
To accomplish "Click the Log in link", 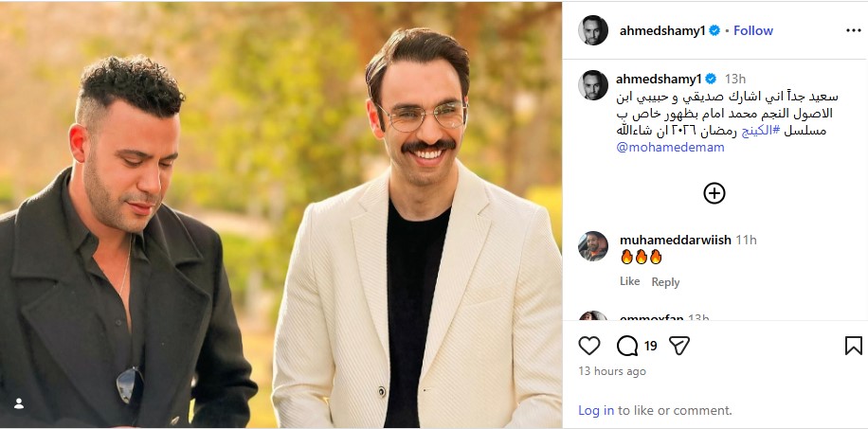I will coord(596,410).
